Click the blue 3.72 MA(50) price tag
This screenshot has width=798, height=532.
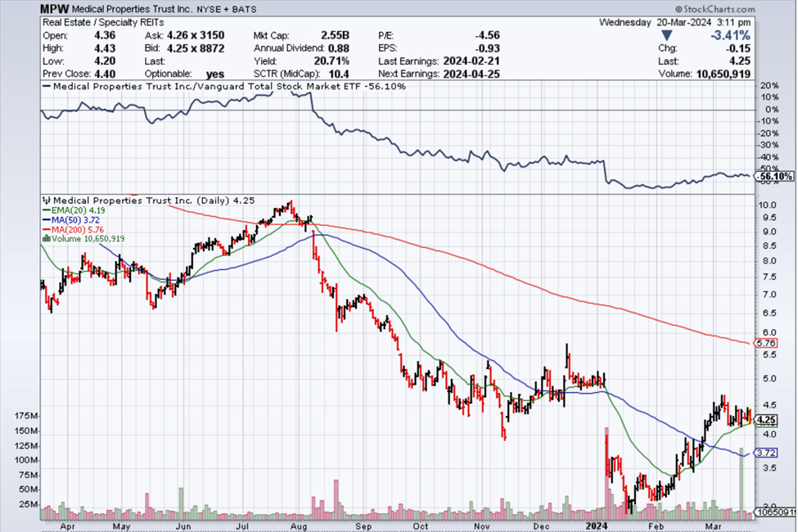[766, 453]
